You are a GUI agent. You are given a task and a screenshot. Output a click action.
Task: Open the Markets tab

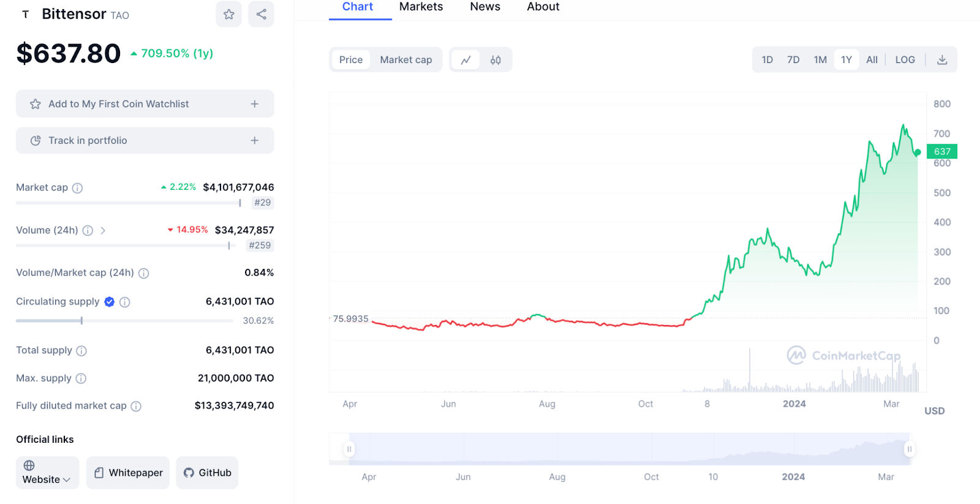tap(421, 7)
